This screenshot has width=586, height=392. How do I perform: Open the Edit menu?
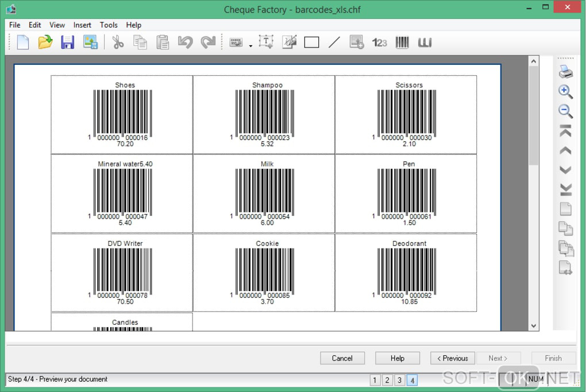coord(34,25)
